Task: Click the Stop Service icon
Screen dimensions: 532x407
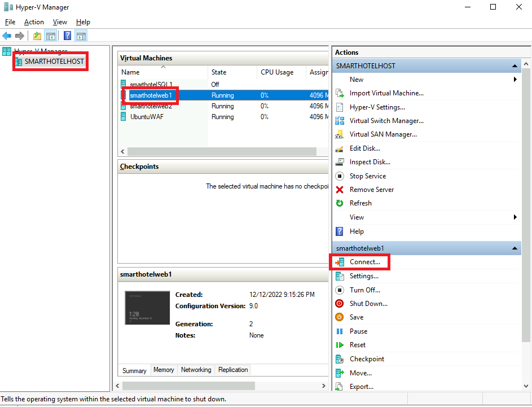Action: click(x=339, y=176)
